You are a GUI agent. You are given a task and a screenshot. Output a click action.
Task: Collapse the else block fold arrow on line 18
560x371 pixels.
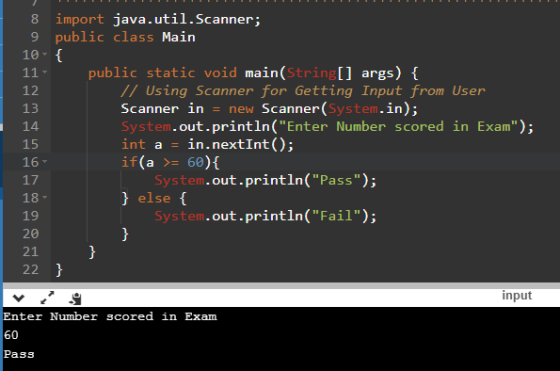tap(45, 197)
